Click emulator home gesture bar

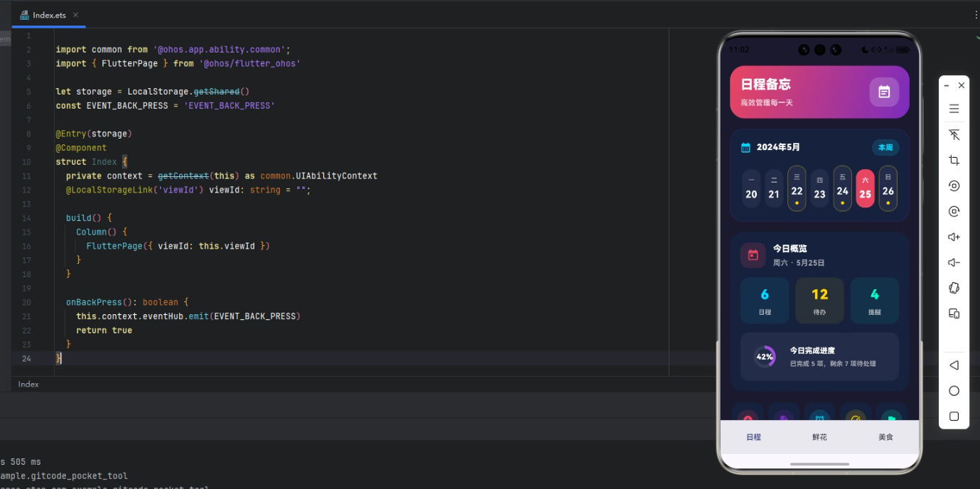click(x=819, y=464)
